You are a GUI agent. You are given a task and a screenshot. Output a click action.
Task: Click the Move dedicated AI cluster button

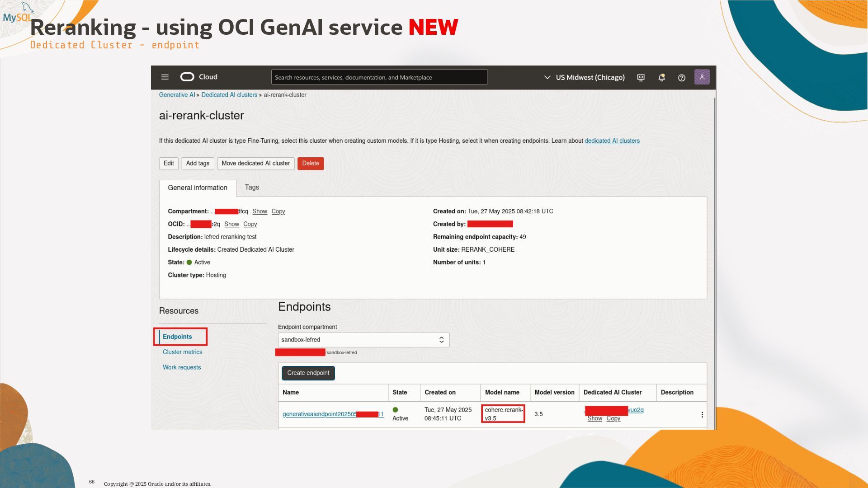pos(255,164)
